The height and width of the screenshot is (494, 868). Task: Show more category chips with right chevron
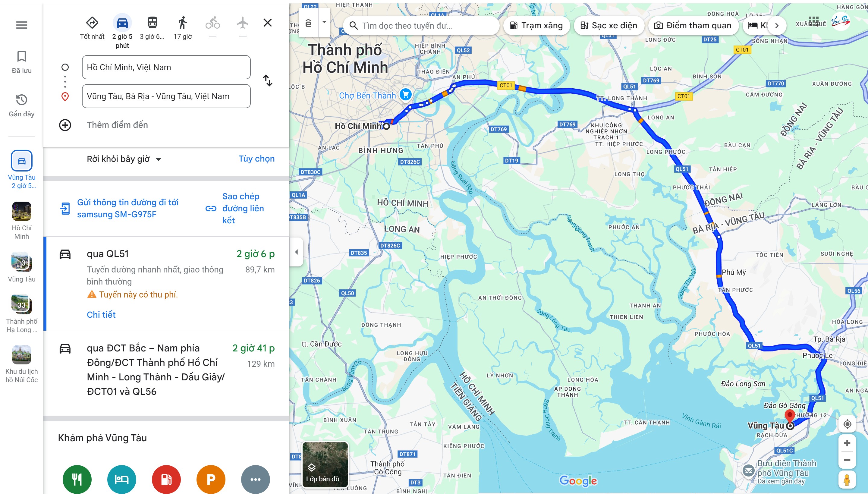(x=777, y=25)
